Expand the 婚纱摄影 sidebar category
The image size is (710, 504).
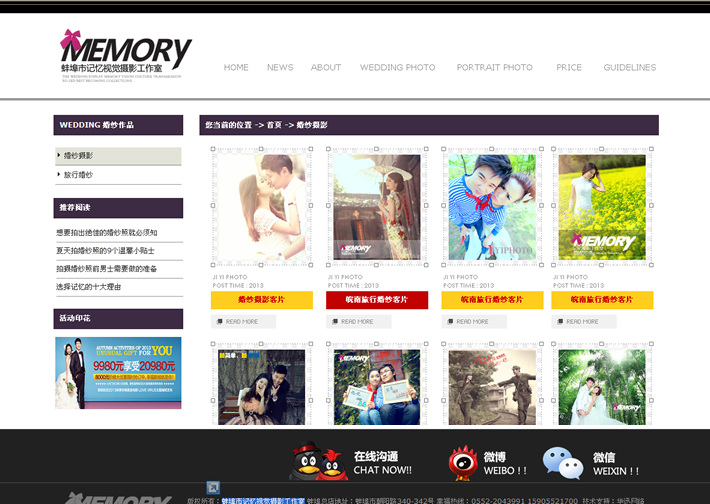78,156
